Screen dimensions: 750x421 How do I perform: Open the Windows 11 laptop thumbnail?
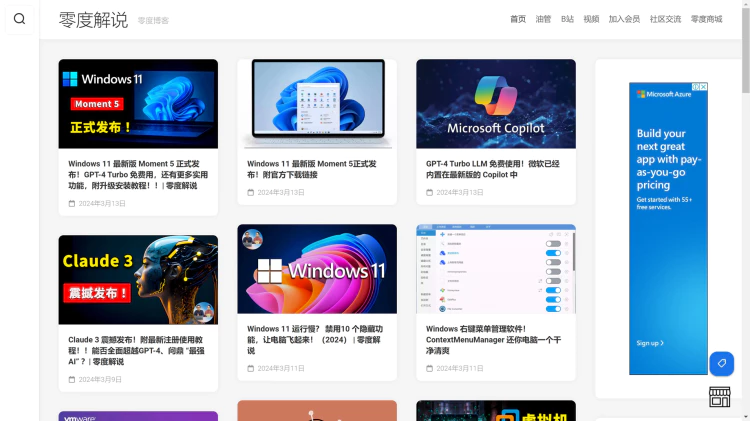(x=317, y=104)
